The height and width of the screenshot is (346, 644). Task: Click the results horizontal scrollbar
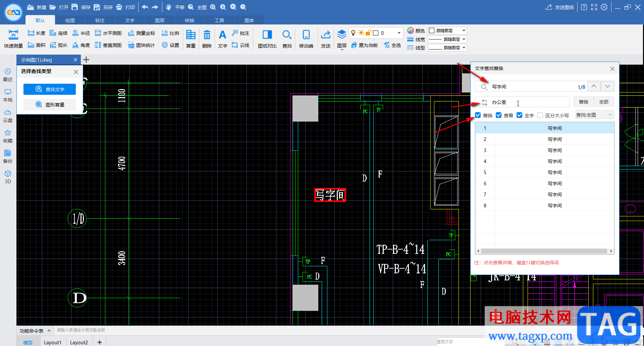point(544,251)
